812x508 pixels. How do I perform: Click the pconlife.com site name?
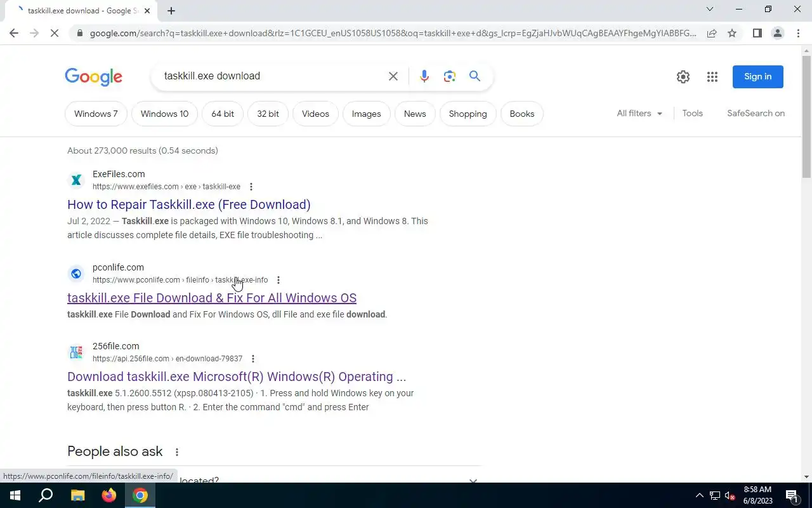tap(118, 267)
